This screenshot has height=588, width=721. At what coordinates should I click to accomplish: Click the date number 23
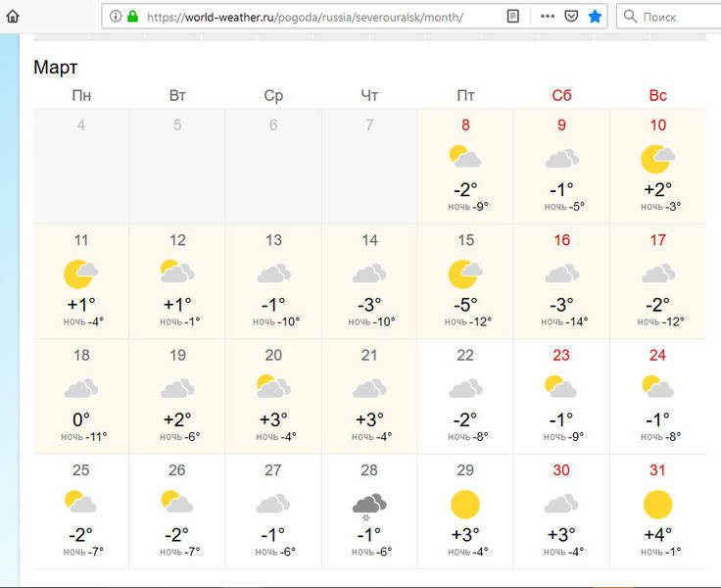pyautogui.click(x=561, y=355)
